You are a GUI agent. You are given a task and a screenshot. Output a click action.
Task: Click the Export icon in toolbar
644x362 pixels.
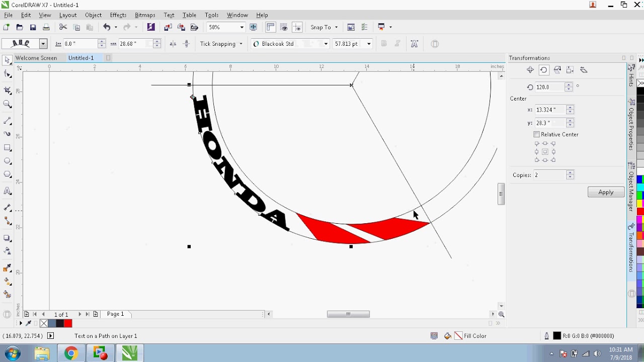181,27
